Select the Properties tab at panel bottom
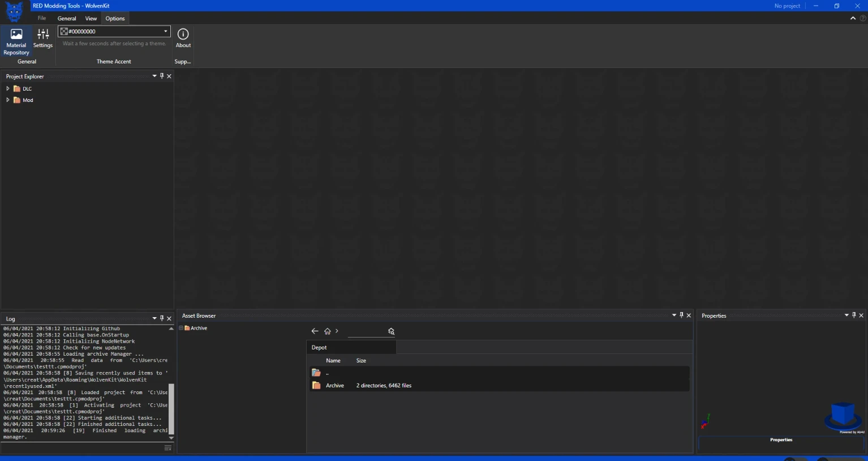868x461 pixels. tap(781, 440)
